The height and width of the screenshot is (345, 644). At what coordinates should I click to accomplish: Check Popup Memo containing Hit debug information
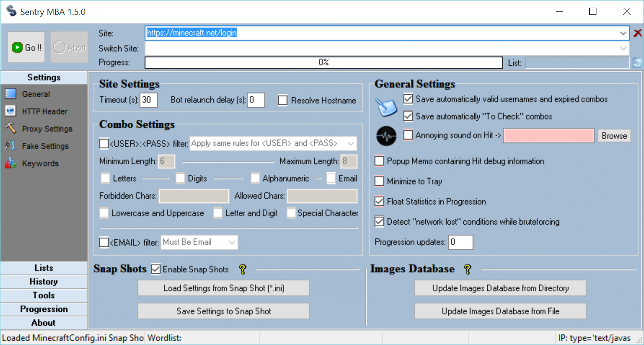pos(379,161)
